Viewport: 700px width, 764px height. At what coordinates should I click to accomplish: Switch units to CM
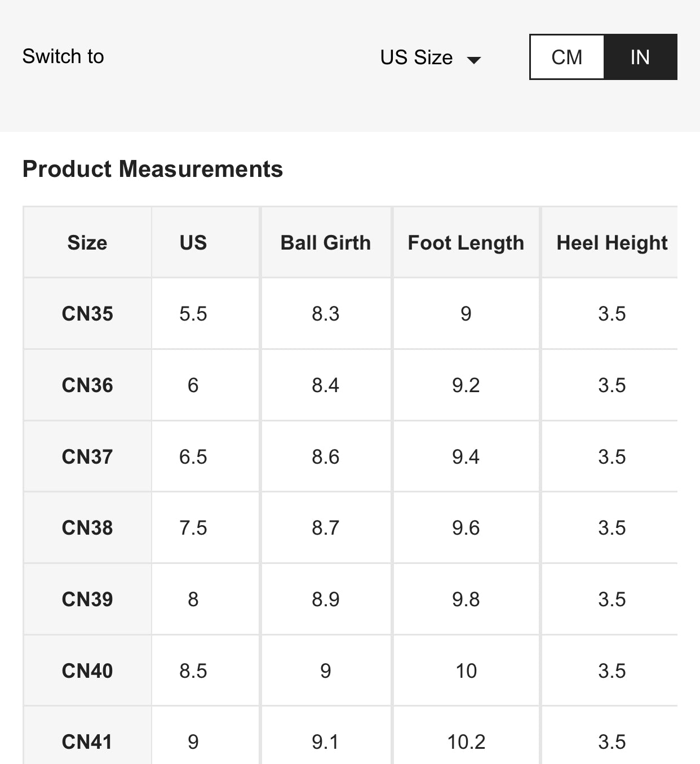[567, 57]
